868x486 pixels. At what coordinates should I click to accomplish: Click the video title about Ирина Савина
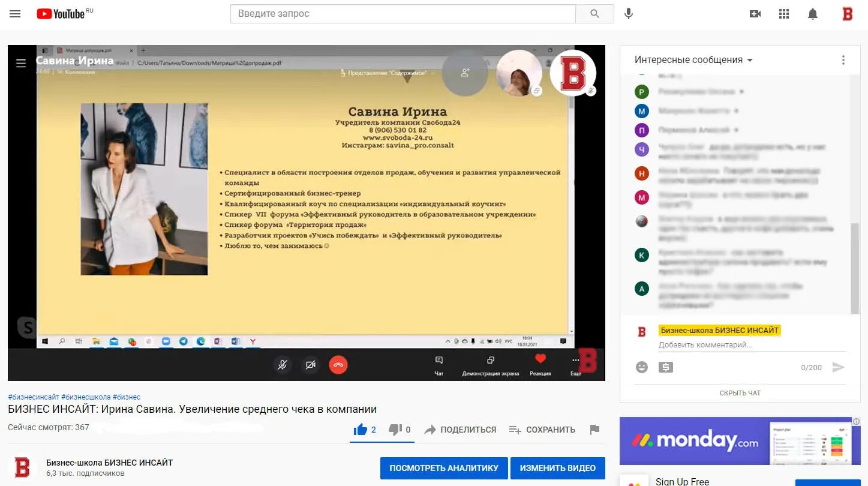point(192,409)
